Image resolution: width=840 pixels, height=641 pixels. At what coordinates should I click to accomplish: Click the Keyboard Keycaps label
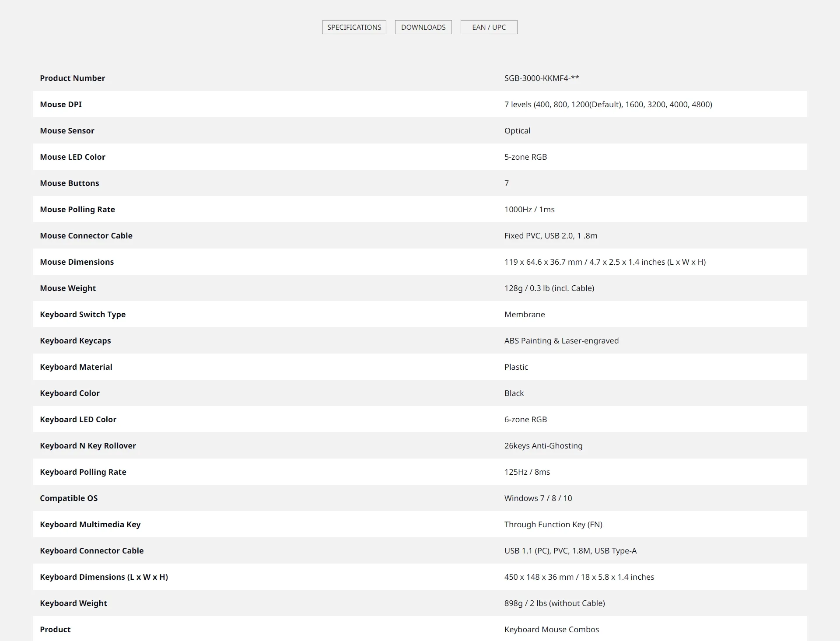75,341
